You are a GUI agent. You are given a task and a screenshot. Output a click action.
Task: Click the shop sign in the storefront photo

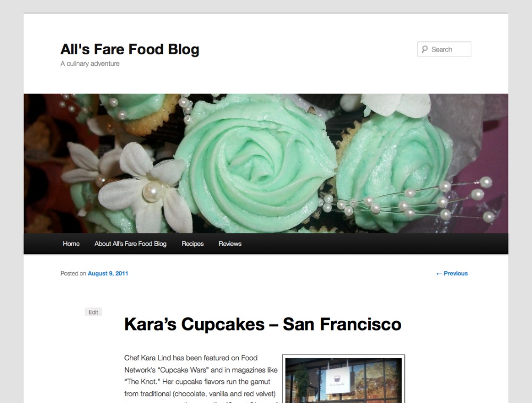[x=340, y=382]
